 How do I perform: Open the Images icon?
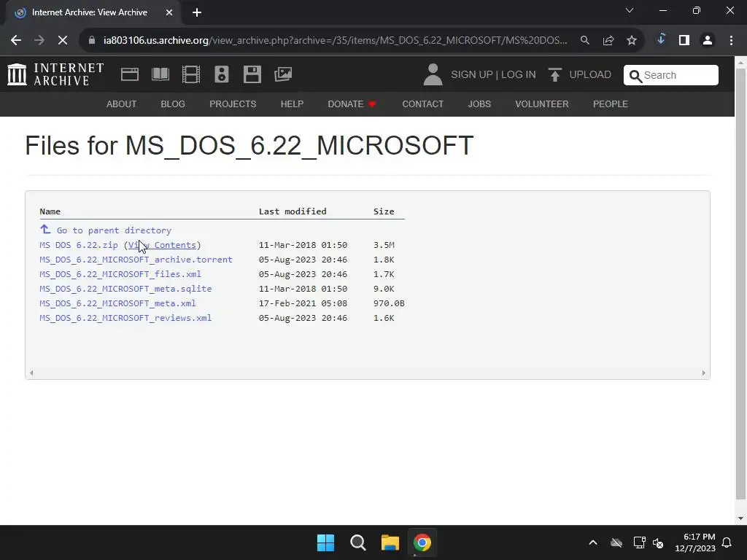point(283,74)
